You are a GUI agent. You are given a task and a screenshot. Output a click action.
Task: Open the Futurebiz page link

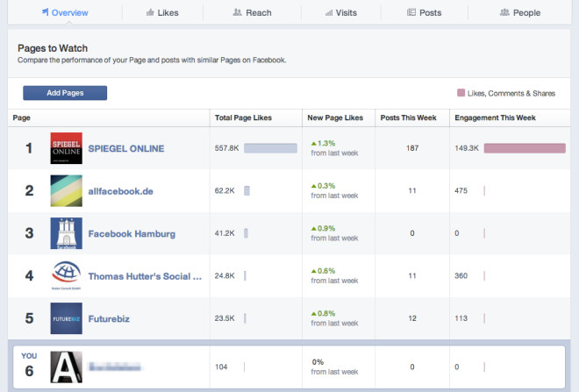109,318
